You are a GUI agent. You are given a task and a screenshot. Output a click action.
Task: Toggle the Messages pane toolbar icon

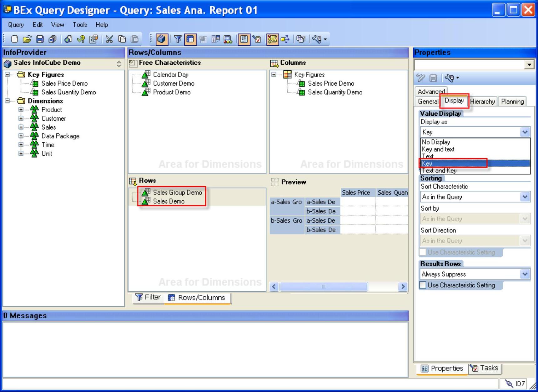pyautogui.click(x=273, y=39)
